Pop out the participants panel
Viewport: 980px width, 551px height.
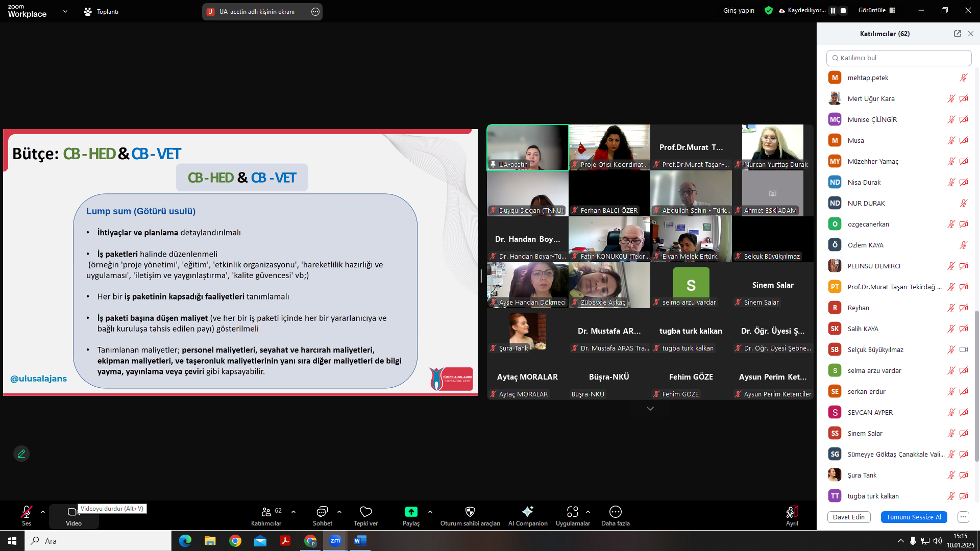958,34
